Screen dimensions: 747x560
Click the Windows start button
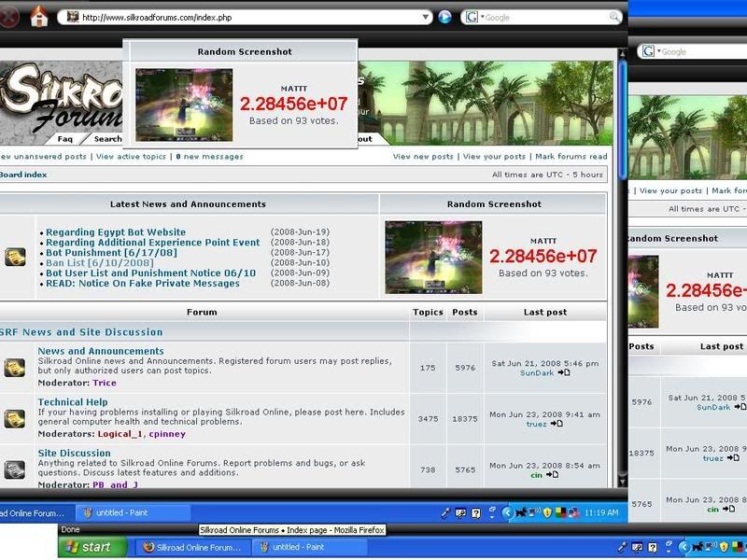pos(92,547)
